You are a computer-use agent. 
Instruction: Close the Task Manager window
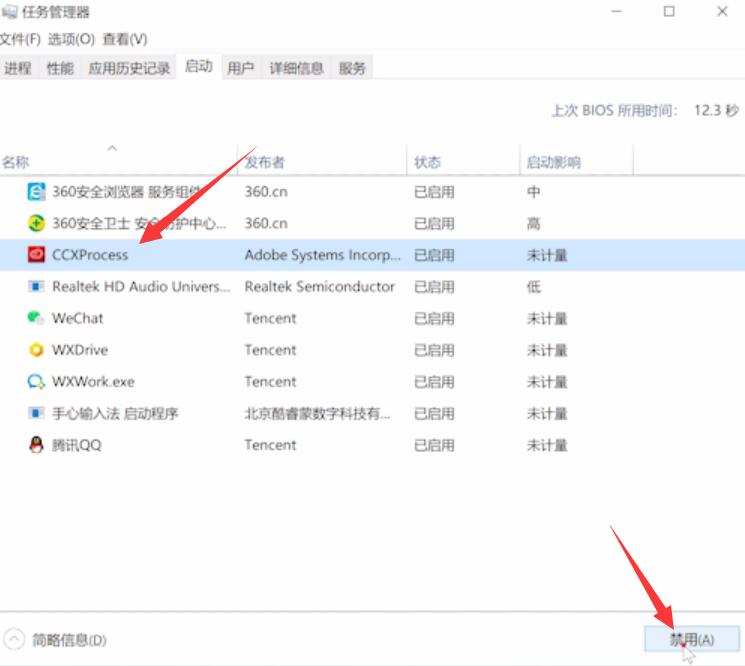pos(722,11)
